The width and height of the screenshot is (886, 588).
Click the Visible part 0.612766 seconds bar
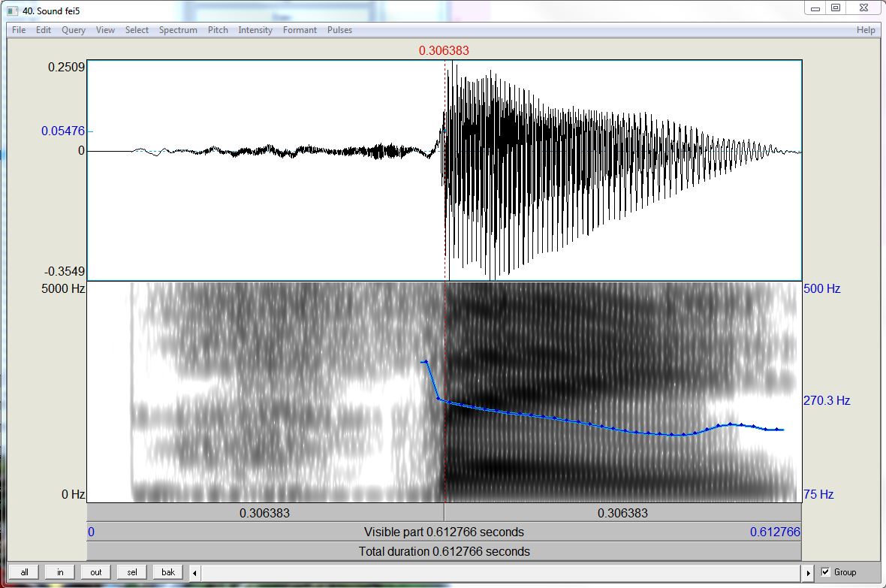[x=445, y=532]
